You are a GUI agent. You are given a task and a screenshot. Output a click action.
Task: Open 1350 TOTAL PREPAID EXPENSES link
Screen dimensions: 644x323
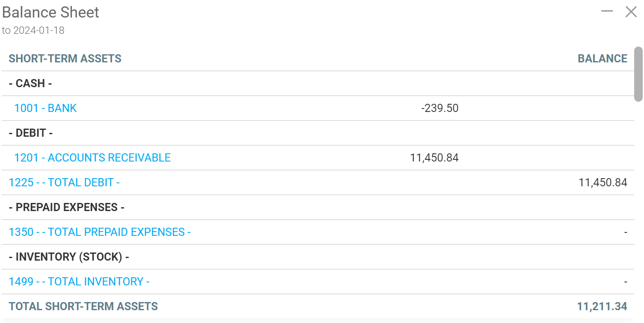[100, 232]
